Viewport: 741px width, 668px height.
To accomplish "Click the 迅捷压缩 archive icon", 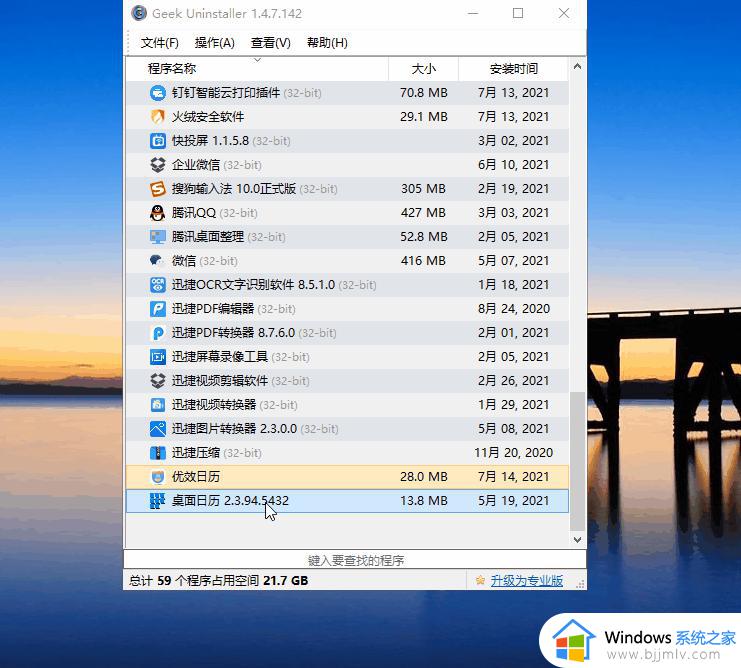I will click(x=157, y=453).
